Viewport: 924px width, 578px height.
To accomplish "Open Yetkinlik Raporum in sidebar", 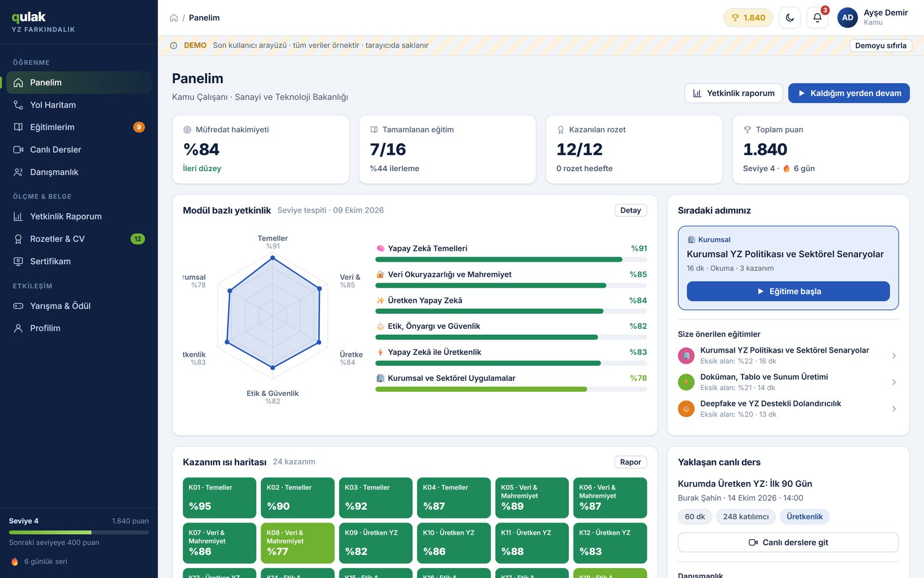I will 79,216.
